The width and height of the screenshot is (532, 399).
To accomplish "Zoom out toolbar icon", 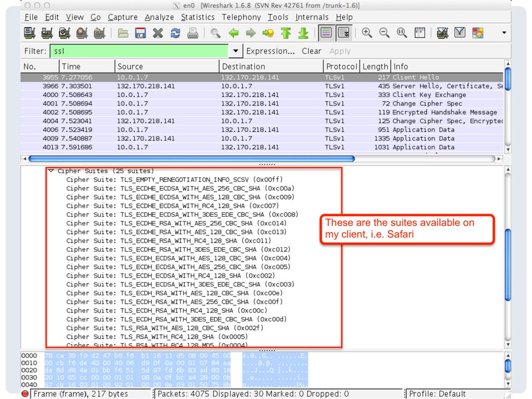I will [385, 33].
